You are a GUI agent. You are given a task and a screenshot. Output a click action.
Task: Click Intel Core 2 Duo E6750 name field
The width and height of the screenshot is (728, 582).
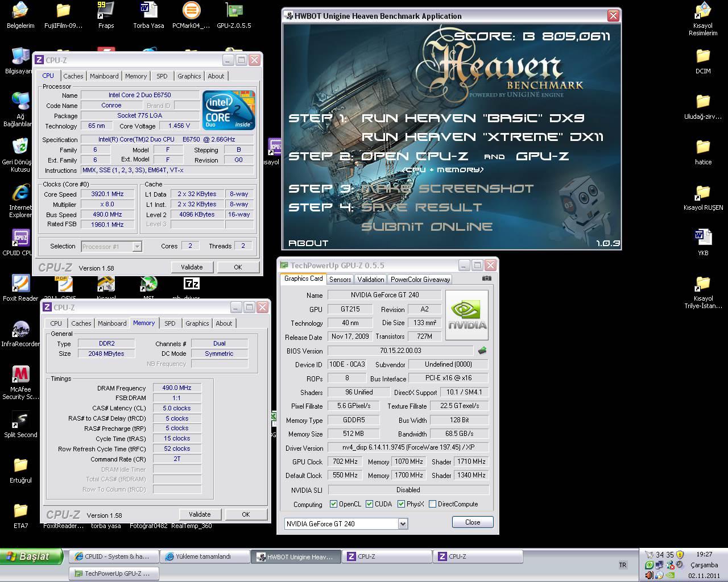pos(140,95)
